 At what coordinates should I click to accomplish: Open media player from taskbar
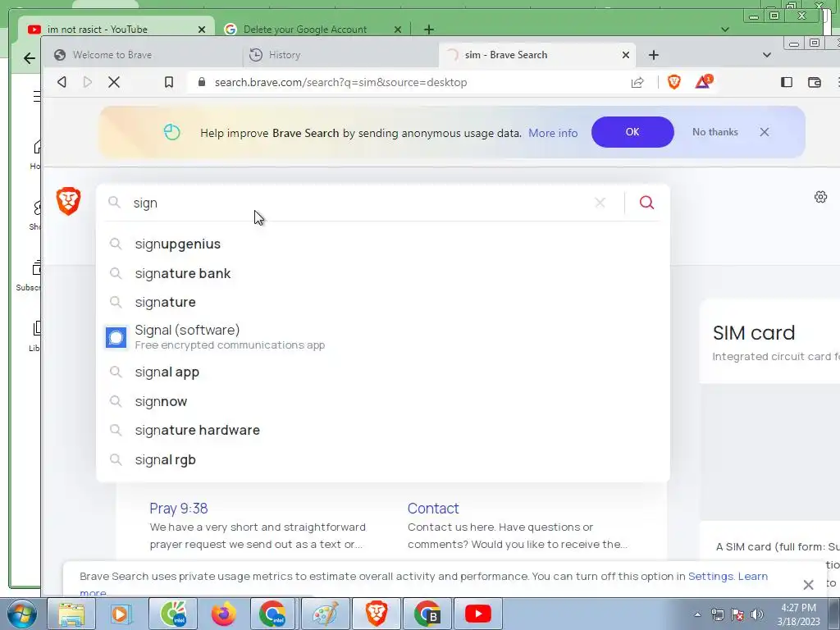point(121,614)
